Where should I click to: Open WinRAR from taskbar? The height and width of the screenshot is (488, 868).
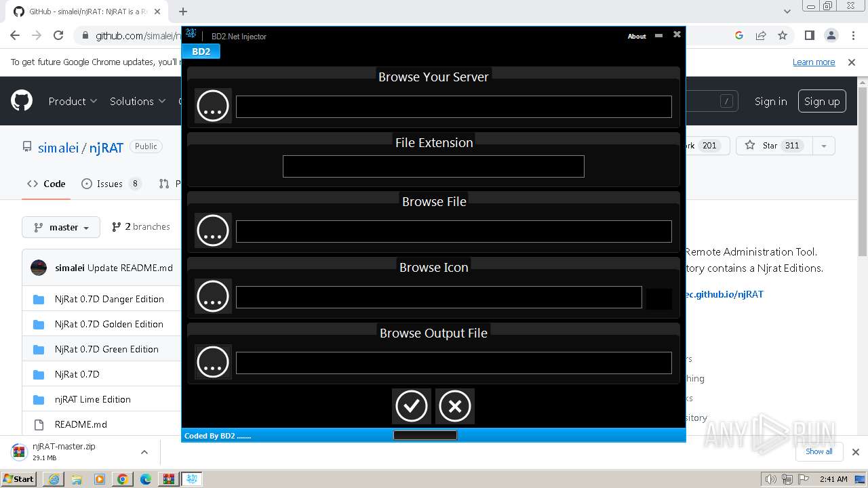(x=168, y=479)
